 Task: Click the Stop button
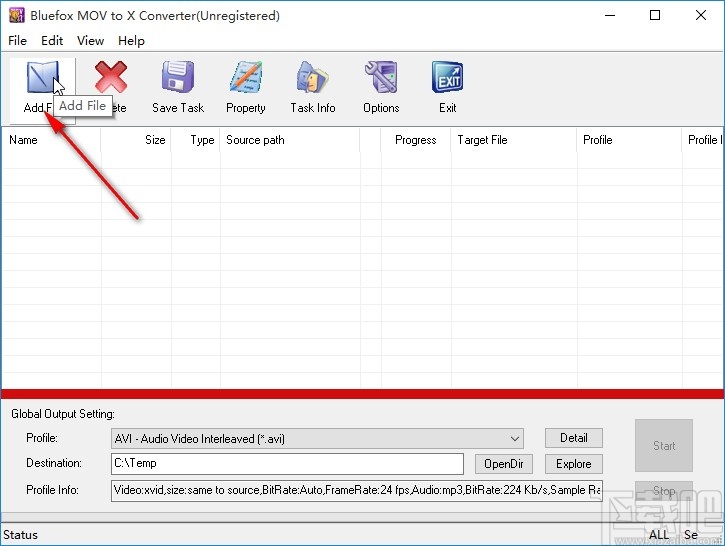[664, 491]
